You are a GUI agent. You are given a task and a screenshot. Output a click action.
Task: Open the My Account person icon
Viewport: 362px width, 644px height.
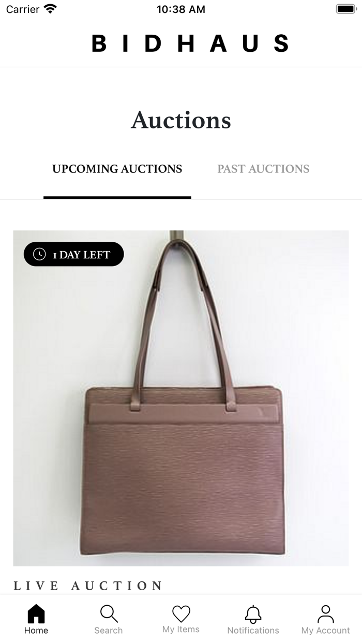pos(326,613)
